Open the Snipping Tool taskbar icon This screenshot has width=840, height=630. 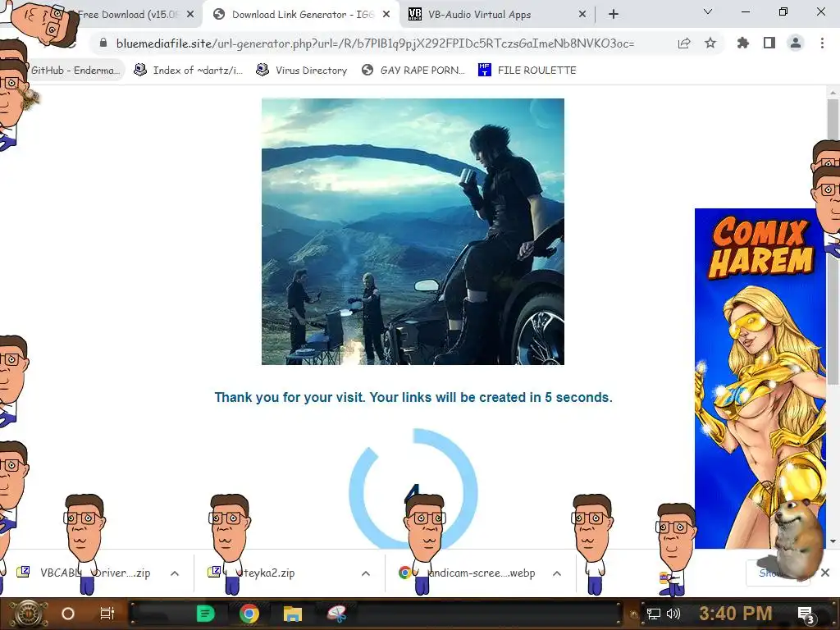pyautogui.click(x=337, y=614)
